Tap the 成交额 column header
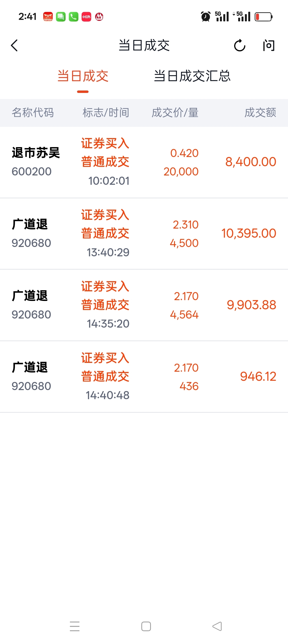The height and width of the screenshot is (644, 288). pyautogui.click(x=260, y=113)
